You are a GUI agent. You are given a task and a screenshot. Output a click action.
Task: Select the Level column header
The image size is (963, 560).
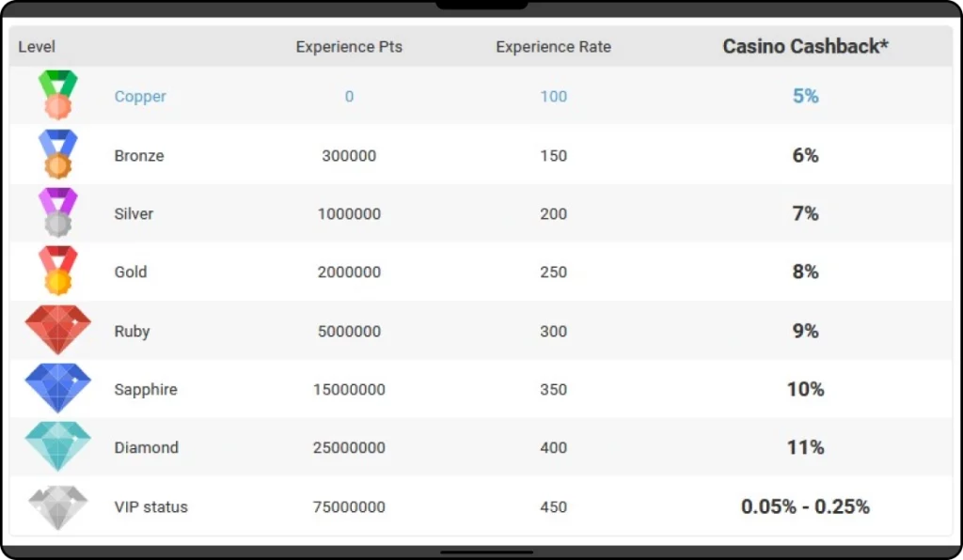[37, 47]
